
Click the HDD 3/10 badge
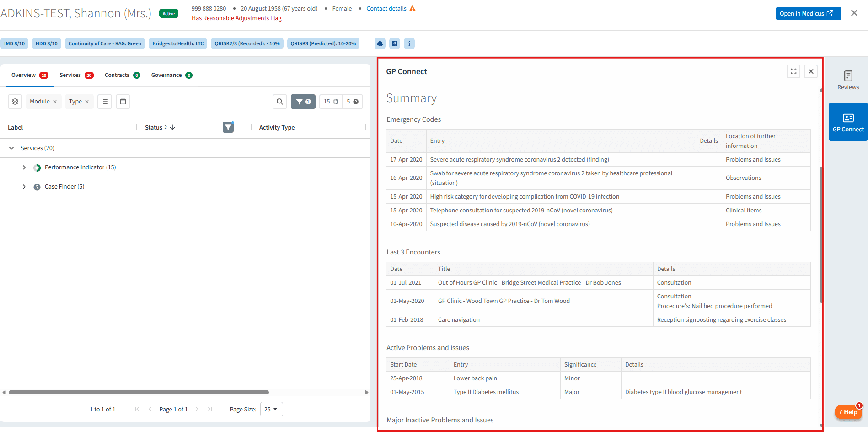coord(47,43)
